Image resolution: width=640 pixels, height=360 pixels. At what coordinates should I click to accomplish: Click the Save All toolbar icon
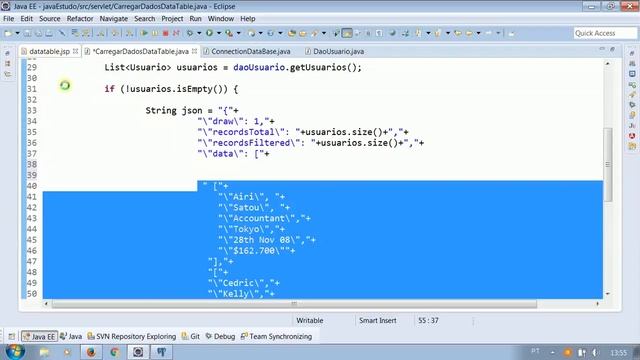38,33
